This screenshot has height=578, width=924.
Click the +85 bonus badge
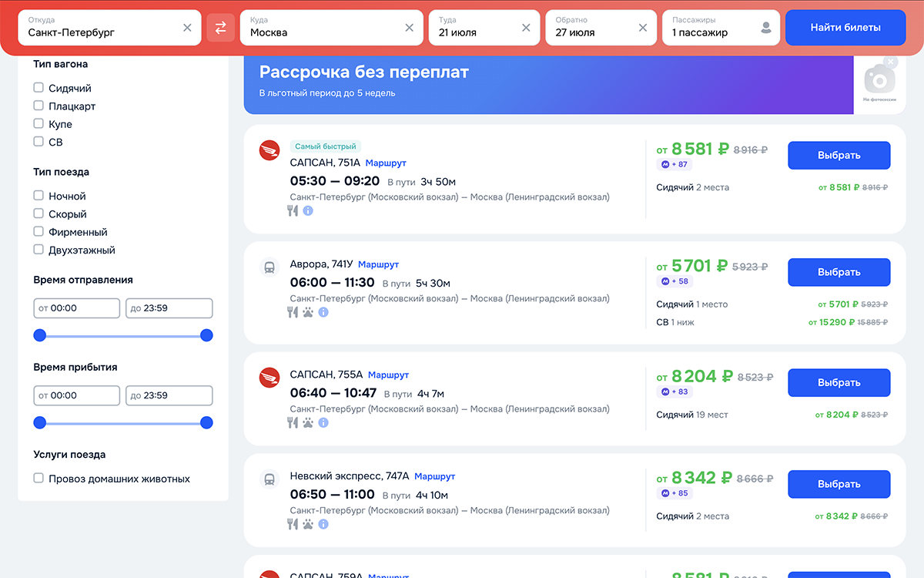[x=675, y=493]
